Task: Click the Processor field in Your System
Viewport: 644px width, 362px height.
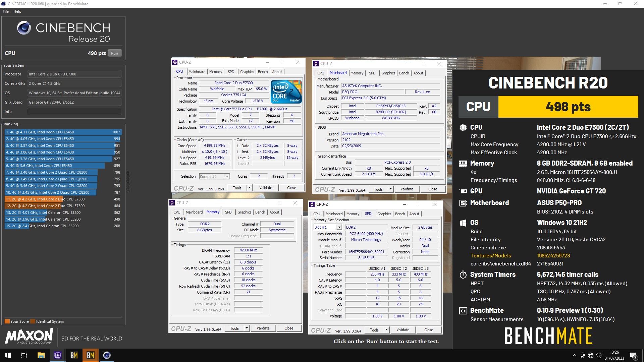Action: point(74,74)
